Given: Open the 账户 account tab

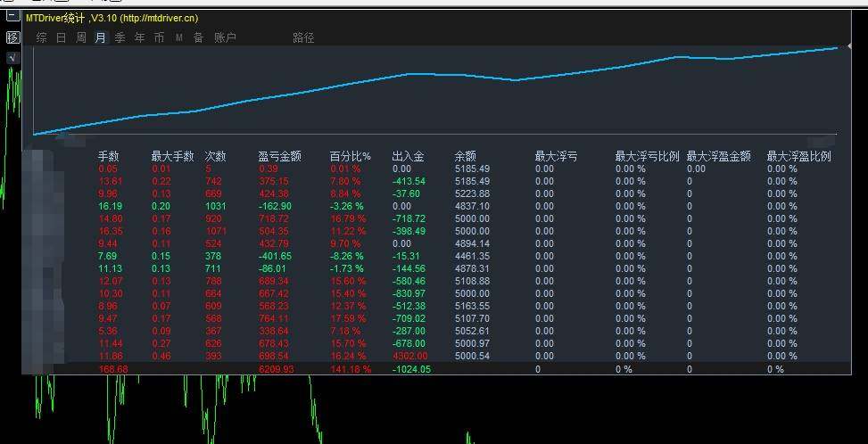Looking at the screenshot, I should 225,37.
